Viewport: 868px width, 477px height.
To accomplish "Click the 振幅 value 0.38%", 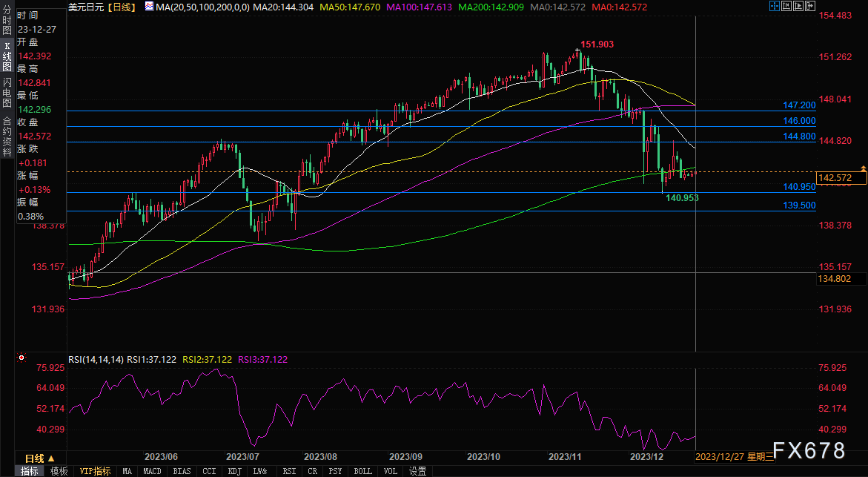I will (x=31, y=216).
